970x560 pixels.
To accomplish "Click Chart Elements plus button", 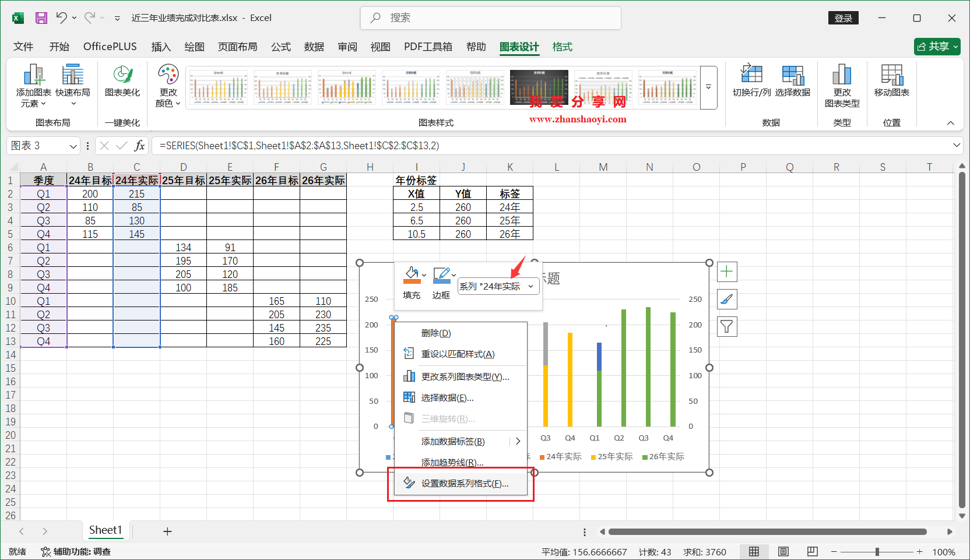I will [727, 272].
